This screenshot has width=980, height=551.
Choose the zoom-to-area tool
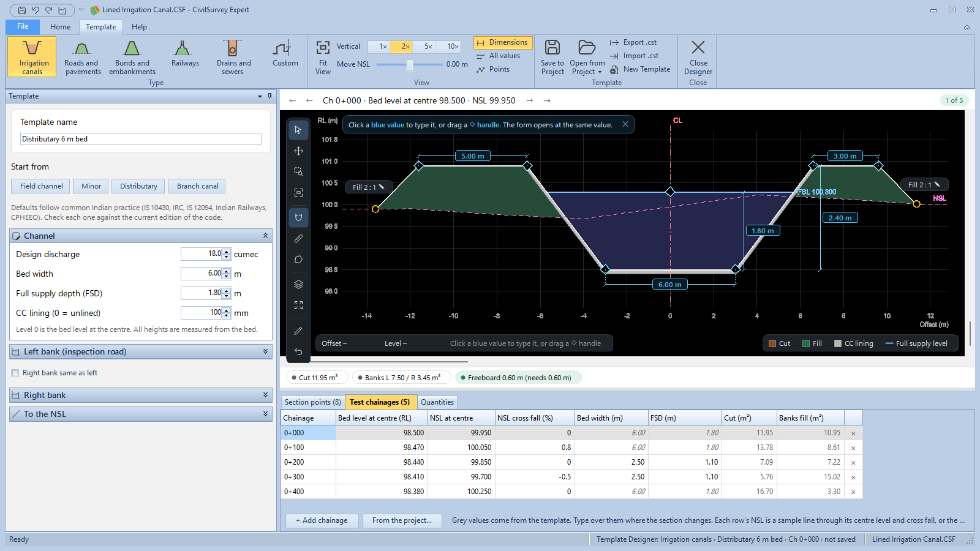pos(298,171)
